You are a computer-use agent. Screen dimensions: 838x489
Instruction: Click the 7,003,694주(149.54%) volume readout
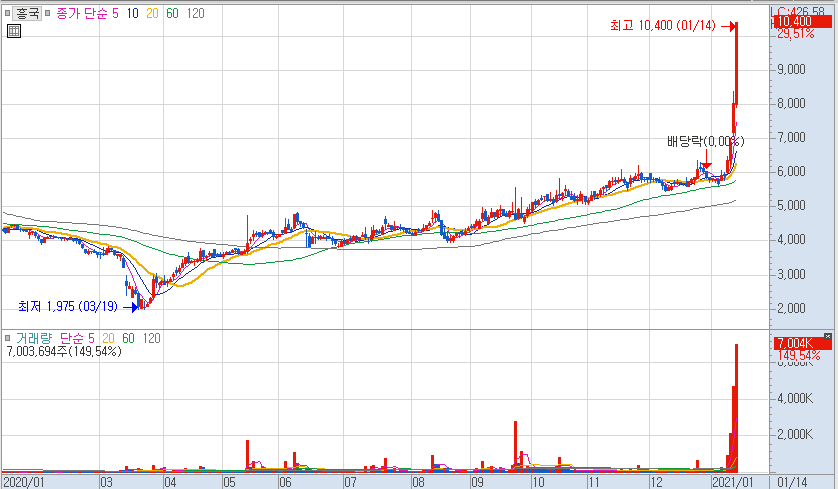pyautogui.click(x=64, y=351)
